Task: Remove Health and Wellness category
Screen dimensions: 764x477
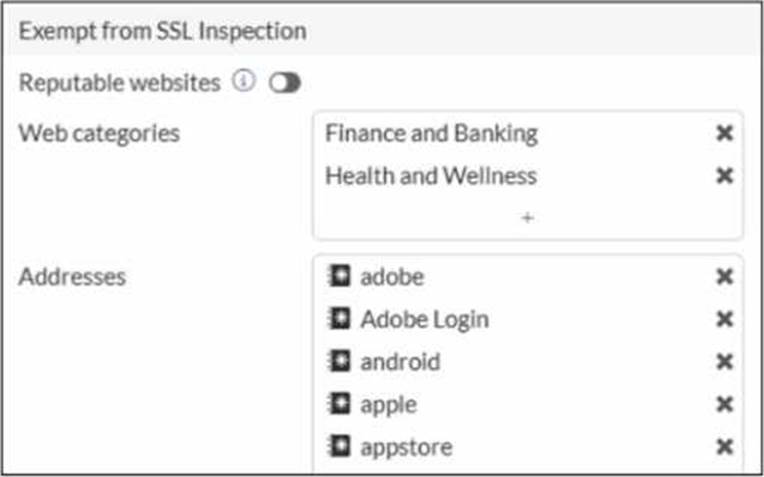Action: point(725,176)
